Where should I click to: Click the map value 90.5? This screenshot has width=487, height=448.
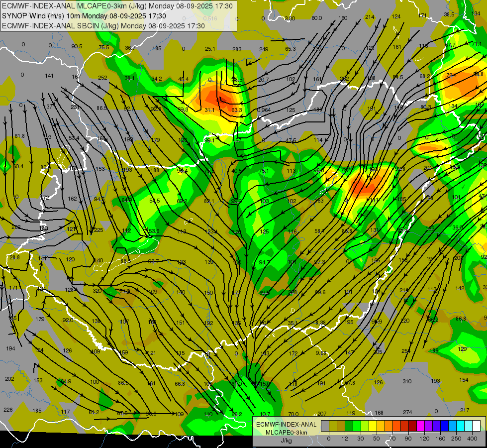pos(77,46)
